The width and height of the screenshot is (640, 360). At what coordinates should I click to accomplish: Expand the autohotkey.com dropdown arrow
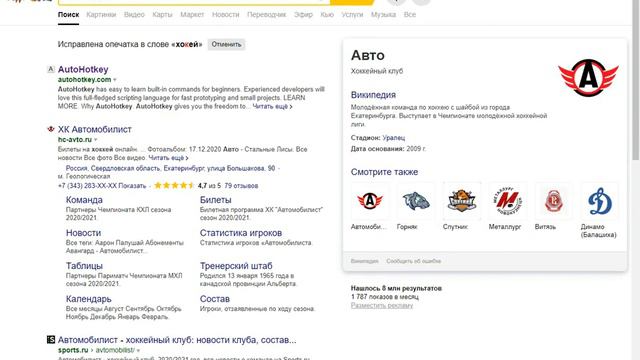[x=115, y=80]
